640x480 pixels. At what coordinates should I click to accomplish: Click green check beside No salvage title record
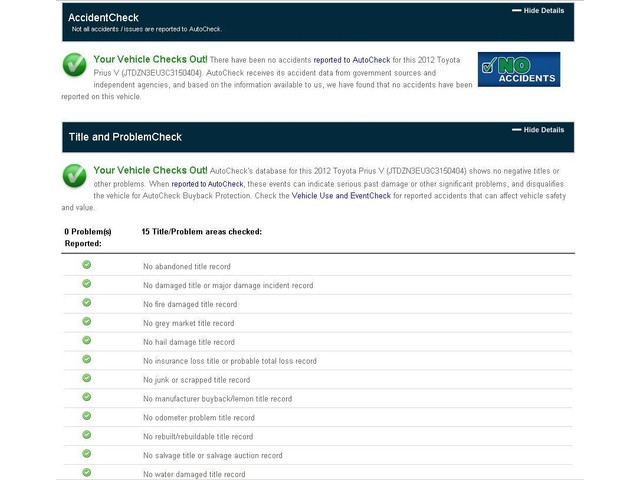click(87, 454)
